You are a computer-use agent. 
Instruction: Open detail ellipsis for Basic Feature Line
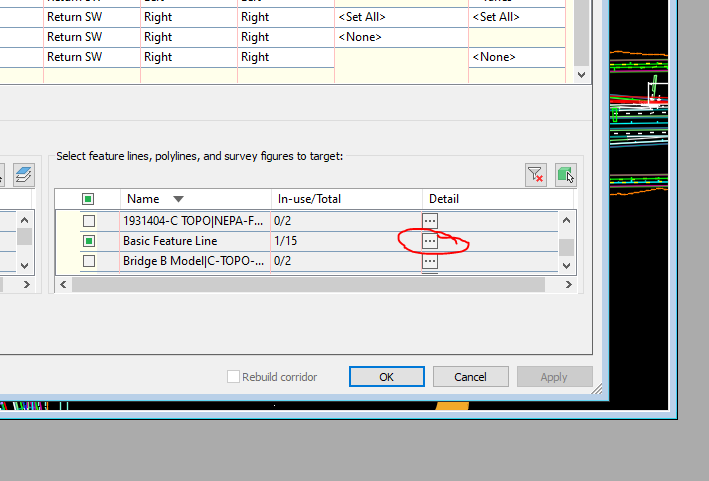[x=430, y=241]
